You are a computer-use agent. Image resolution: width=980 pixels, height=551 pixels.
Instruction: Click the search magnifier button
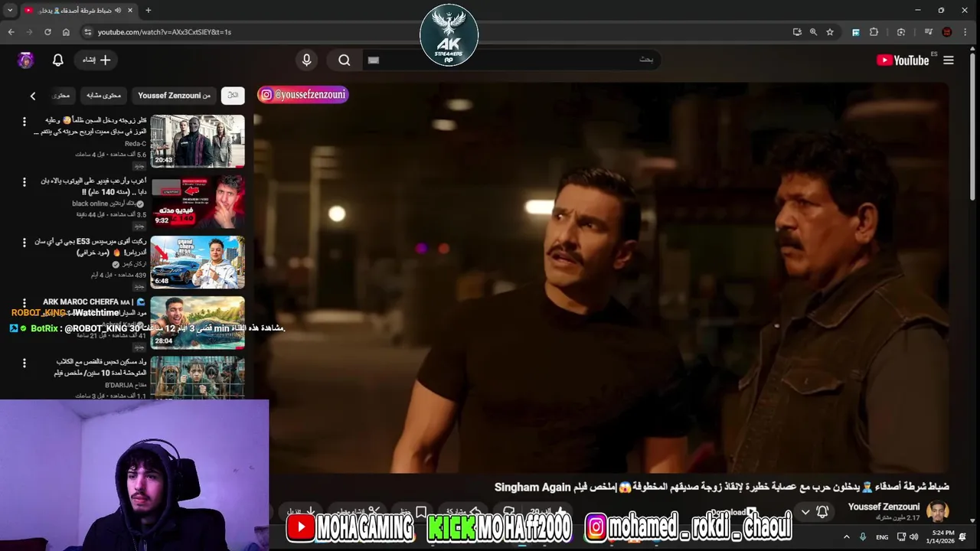(x=345, y=60)
